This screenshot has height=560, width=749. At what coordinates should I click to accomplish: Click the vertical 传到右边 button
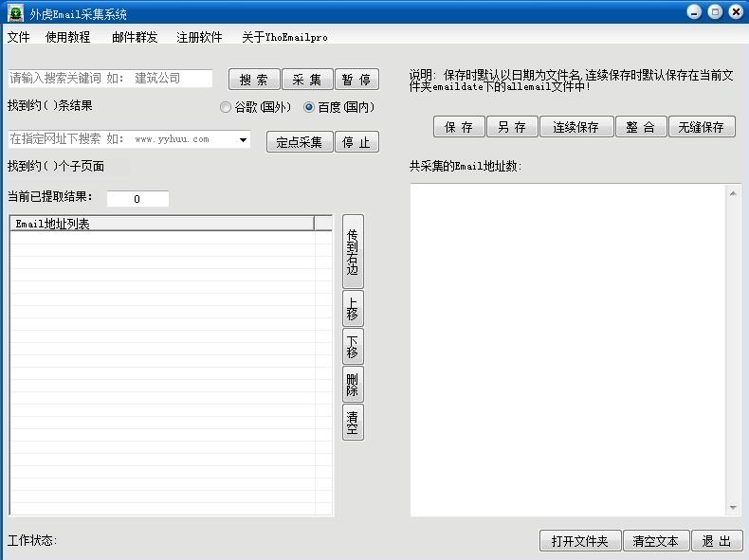tap(353, 252)
